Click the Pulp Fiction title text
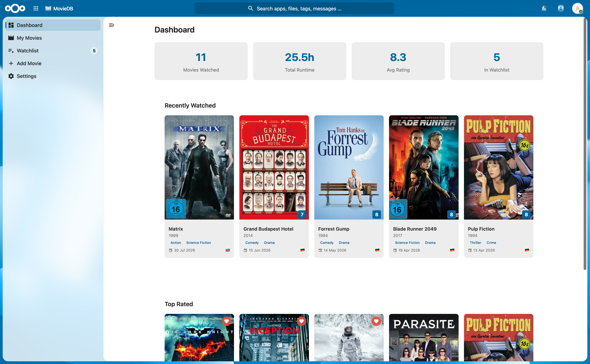 tap(481, 229)
